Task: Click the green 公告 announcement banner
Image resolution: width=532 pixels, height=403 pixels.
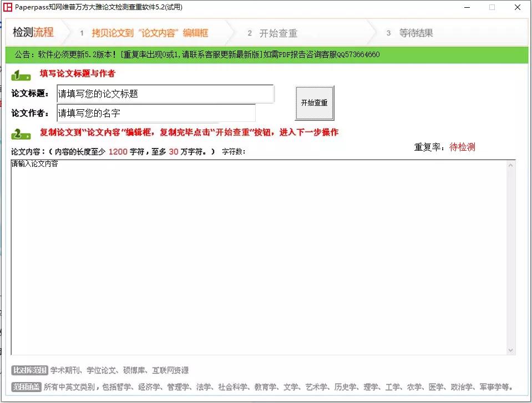Action: (x=267, y=54)
